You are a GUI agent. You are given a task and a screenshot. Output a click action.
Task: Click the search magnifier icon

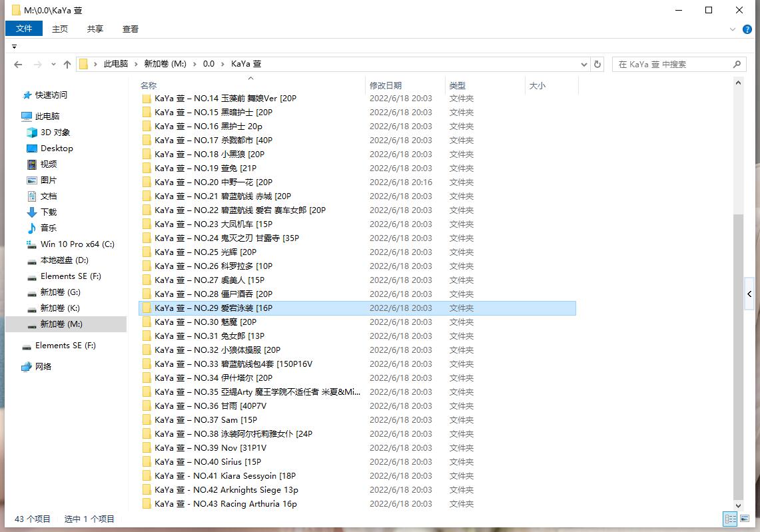737,64
